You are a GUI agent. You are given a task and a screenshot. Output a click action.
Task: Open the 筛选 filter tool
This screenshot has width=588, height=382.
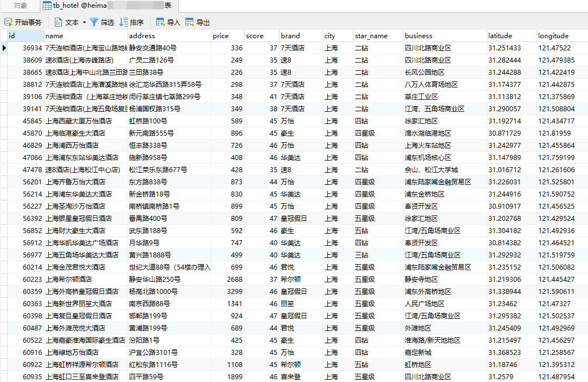(94, 23)
